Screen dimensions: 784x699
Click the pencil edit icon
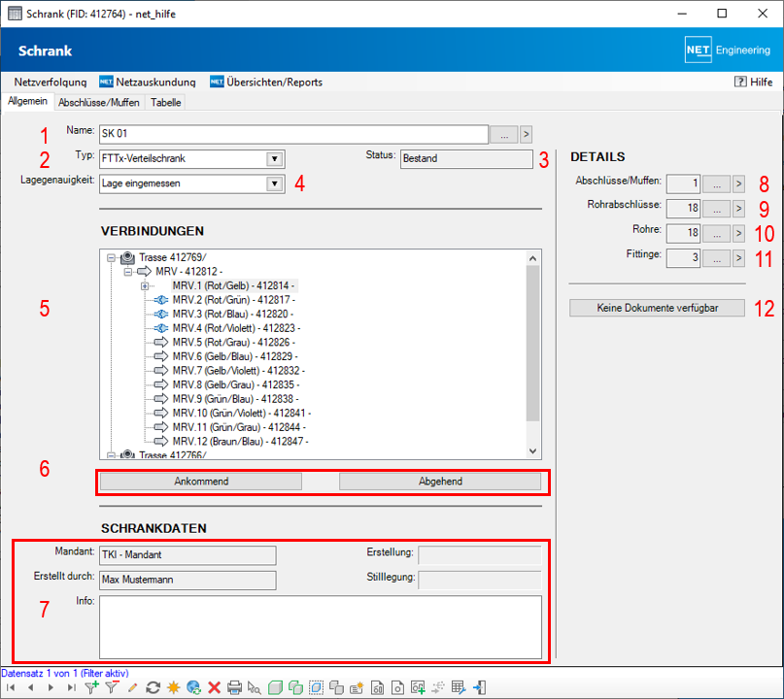coord(132,688)
